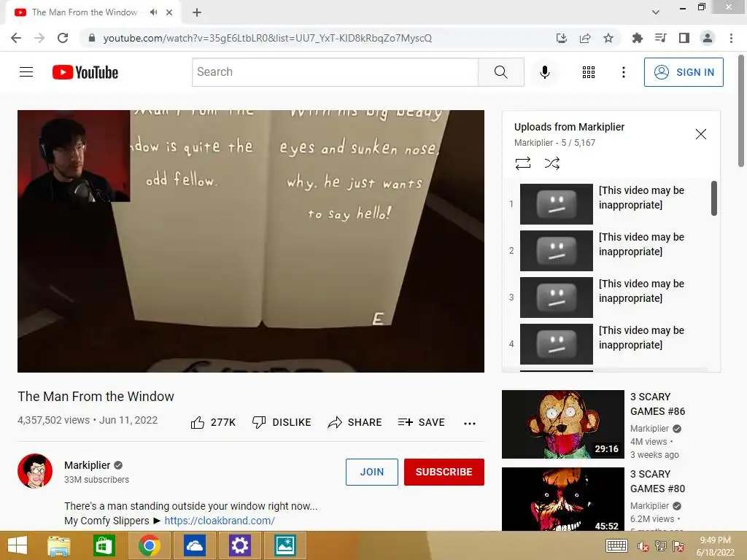Open 3 SCARY GAMES #86 thumbnail
This screenshot has width=747, height=560.
[x=562, y=424]
